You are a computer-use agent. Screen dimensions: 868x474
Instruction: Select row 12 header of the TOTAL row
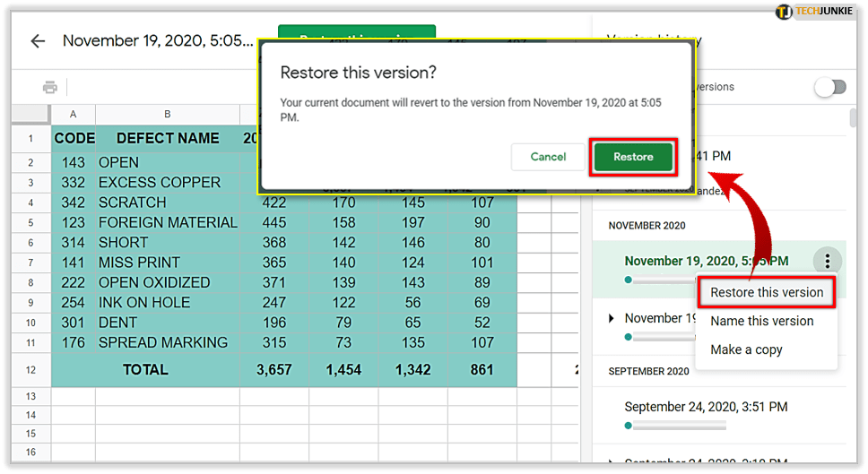(30, 369)
